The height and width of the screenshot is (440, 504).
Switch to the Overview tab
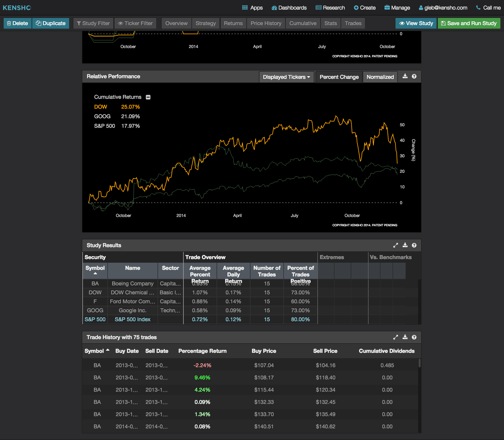tap(177, 23)
